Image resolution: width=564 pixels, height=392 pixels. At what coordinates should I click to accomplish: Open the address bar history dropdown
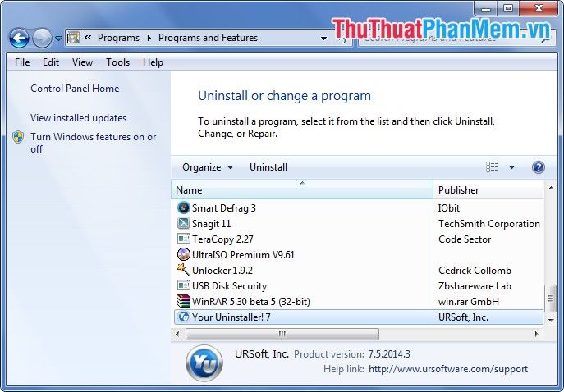point(323,38)
